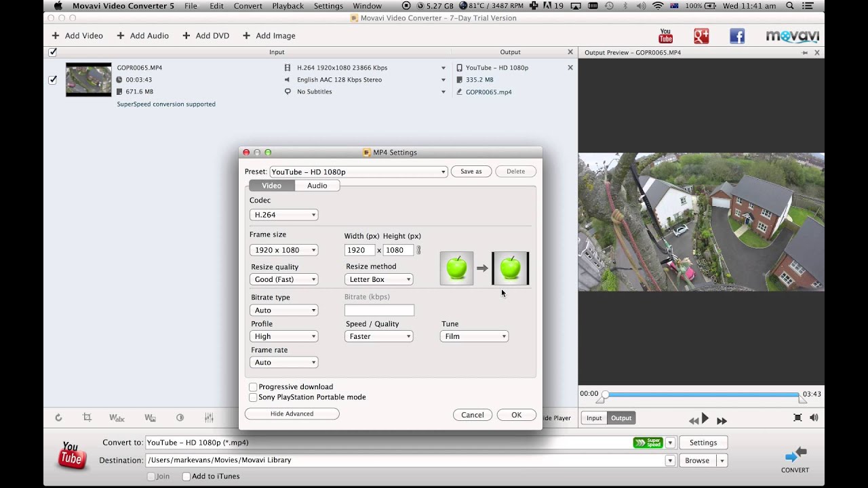This screenshot has height=488, width=868.
Task: Switch the preview to Input
Action: 594,418
